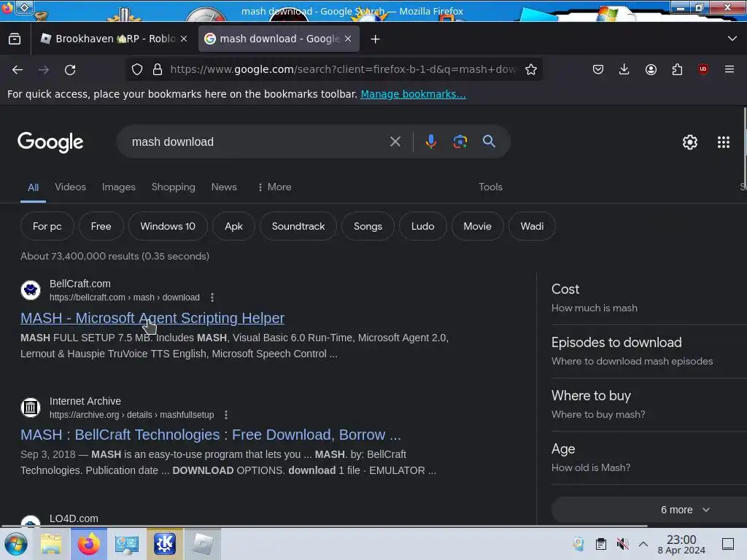
Task: Filter results with Free chip
Action: [x=101, y=226]
